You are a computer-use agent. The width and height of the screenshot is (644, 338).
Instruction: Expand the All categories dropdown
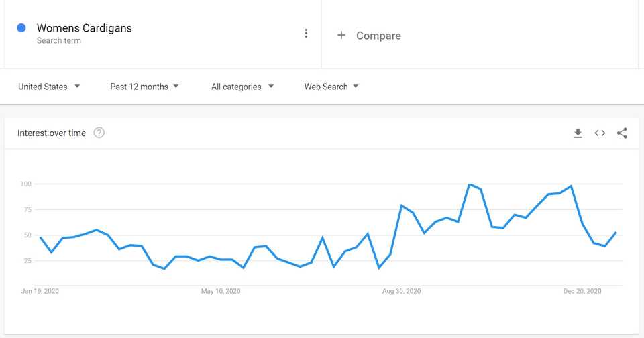[x=242, y=87]
